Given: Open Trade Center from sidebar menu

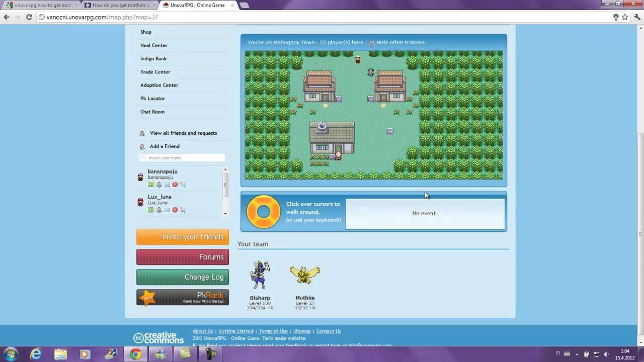Looking at the screenshot, I should [x=155, y=72].
